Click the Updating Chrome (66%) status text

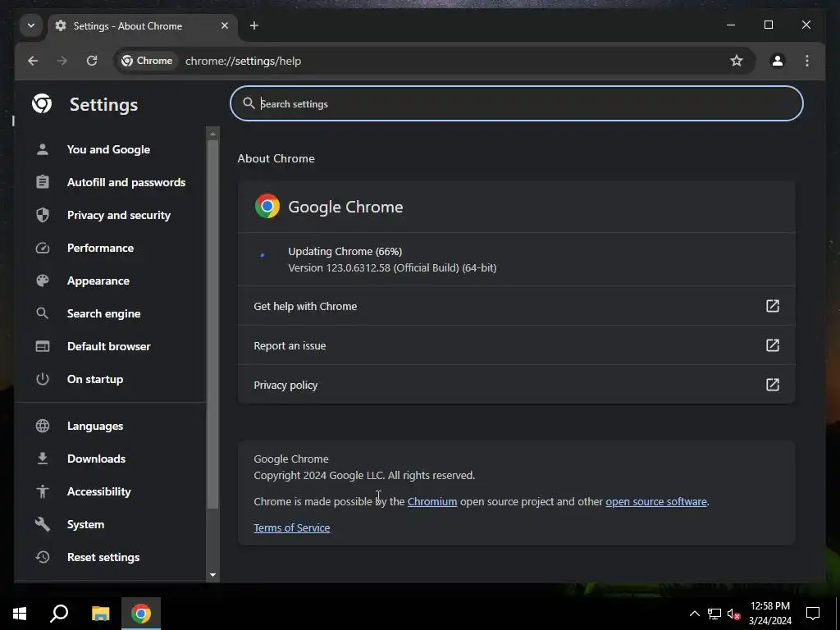(345, 251)
